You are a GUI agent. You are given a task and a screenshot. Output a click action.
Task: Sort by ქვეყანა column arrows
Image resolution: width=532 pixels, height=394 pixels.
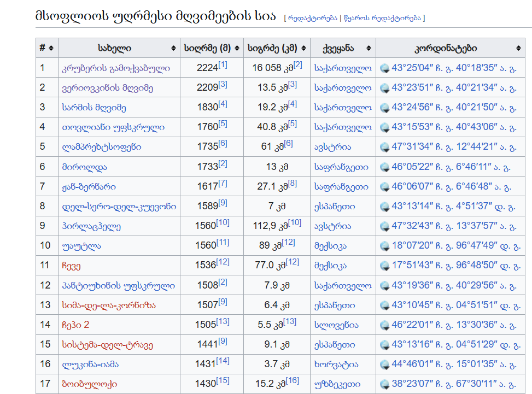(x=369, y=49)
